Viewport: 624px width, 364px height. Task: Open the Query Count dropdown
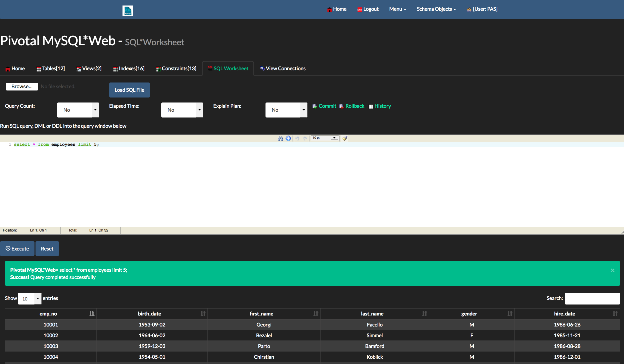click(x=78, y=110)
